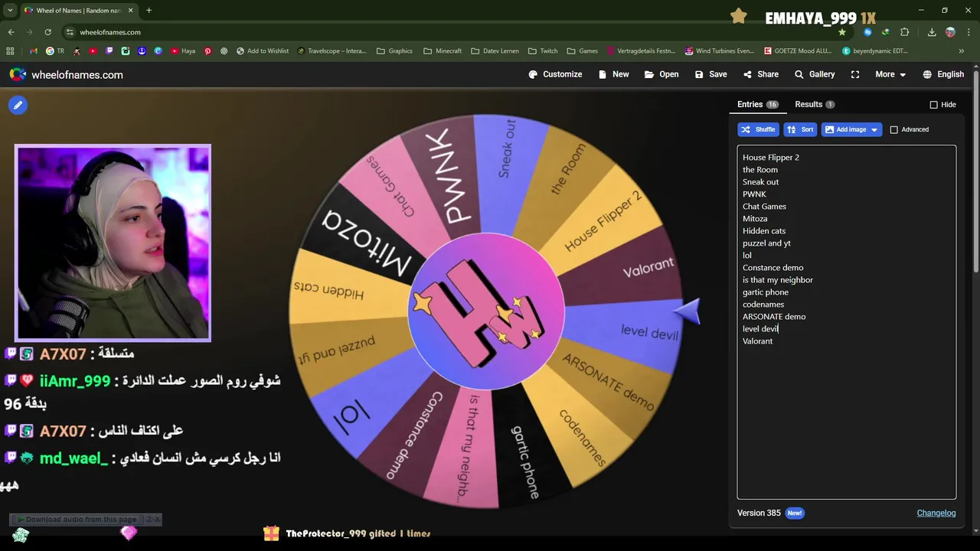Viewport: 980px width, 551px height.
Task: Click the Share button
Action: pyautogui.click(x=760, y=74)
